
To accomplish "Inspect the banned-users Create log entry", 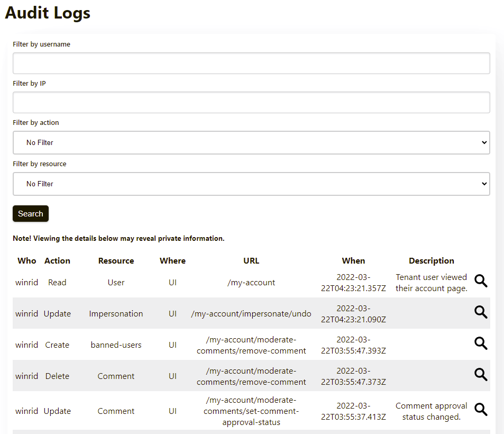I will click(480, 344).
